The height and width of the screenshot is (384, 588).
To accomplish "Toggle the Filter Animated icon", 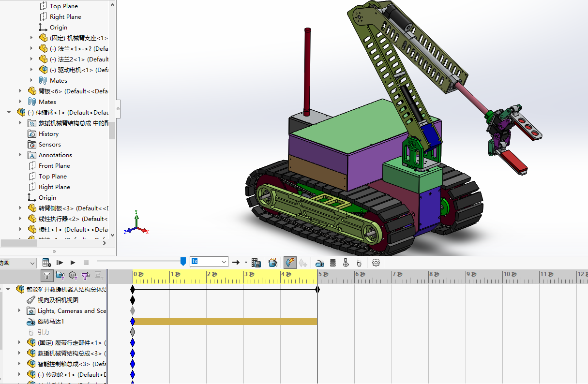I will [x=60, y=276].
